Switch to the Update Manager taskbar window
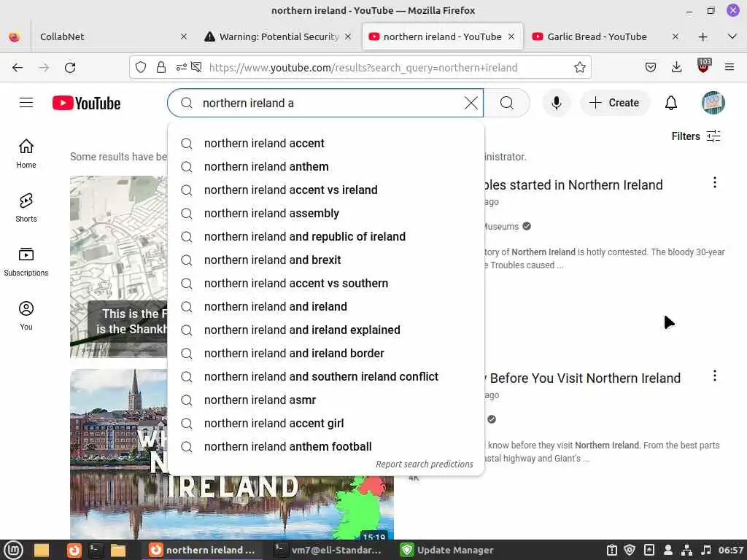Screen dimensions: 747x560 (447, 550)
